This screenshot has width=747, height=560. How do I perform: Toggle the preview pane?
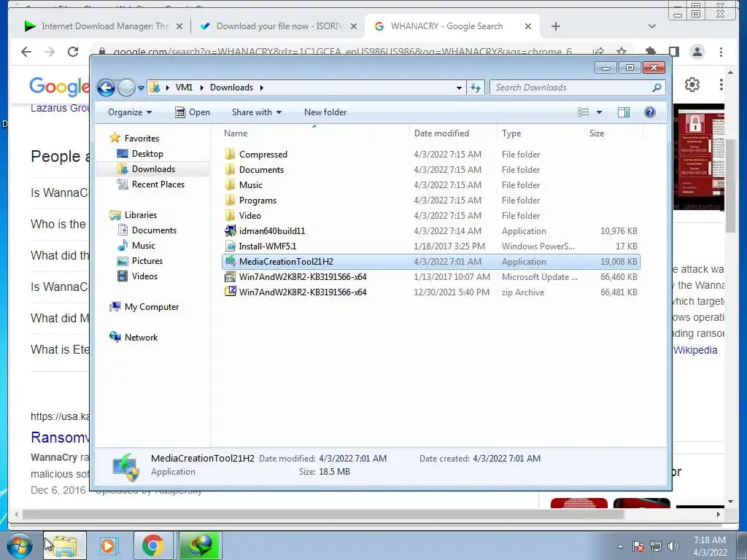tap(623, 112)
